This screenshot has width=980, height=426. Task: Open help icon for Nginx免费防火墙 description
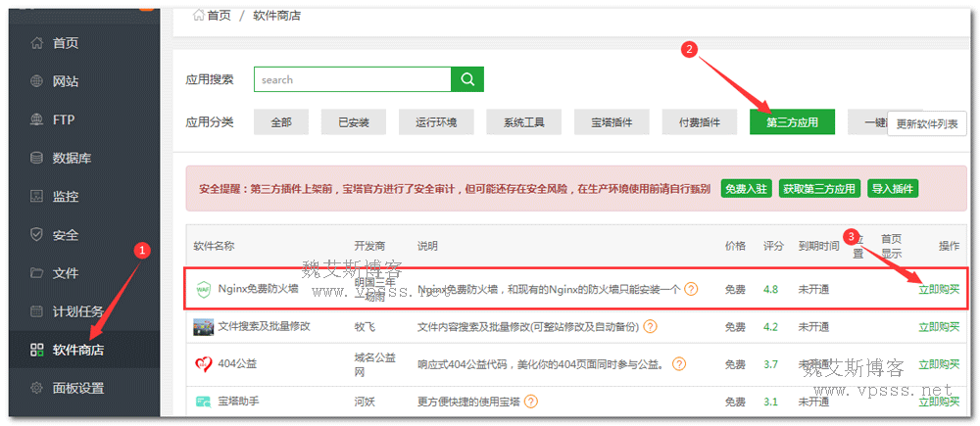[691, 289]
